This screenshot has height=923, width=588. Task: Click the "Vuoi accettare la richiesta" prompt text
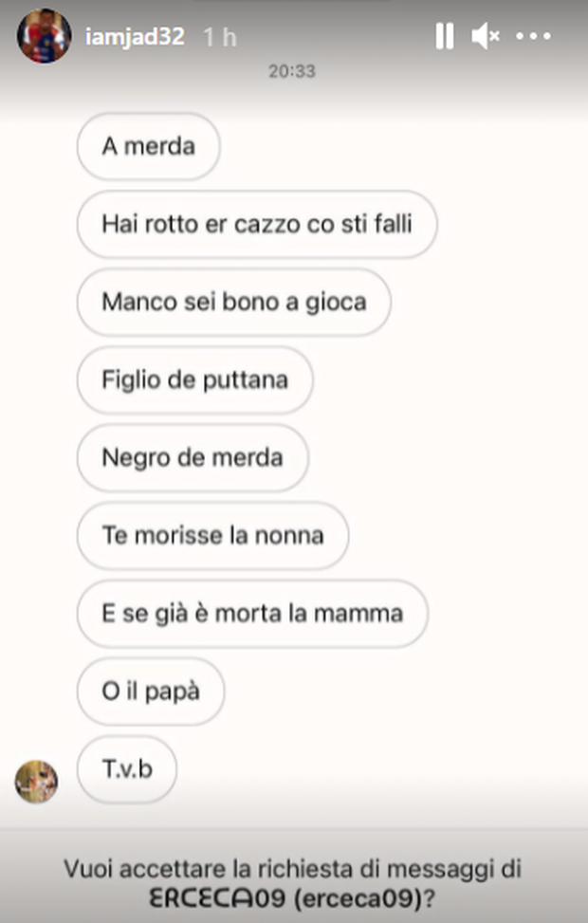[293, 867]
